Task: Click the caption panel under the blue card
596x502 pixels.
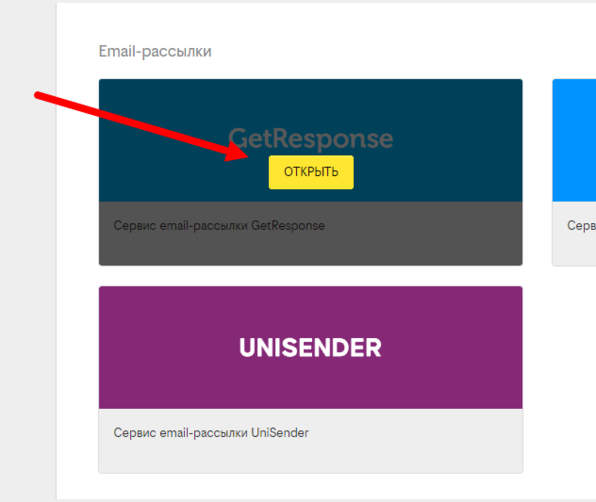Action: [574, 234]
